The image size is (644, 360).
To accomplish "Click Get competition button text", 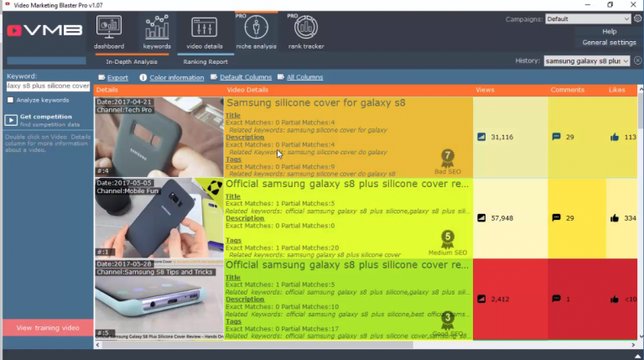I will 45,117.
